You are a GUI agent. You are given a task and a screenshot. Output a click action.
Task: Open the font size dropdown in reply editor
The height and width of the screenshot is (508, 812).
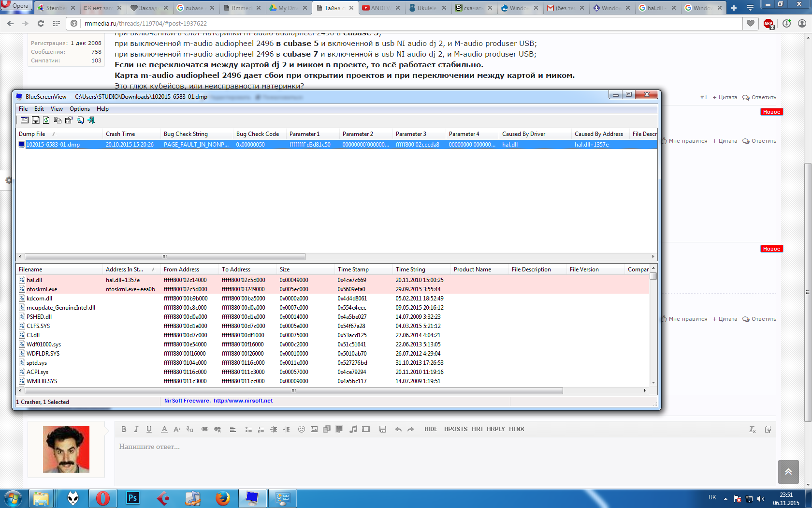[177, 429]
